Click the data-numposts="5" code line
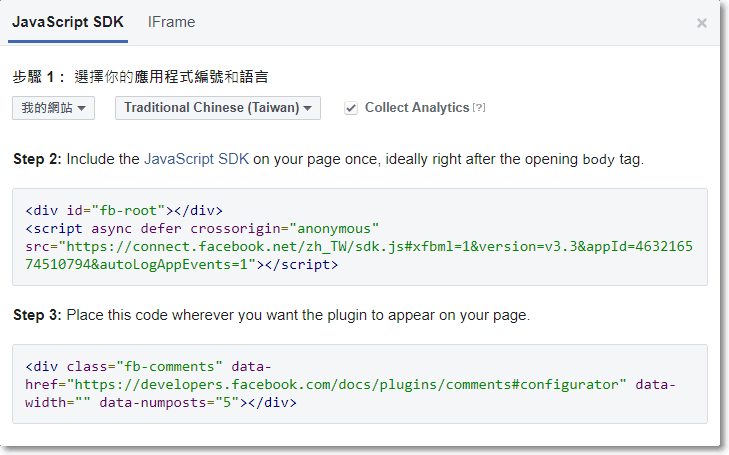729x455 pixels. (161, 403)
